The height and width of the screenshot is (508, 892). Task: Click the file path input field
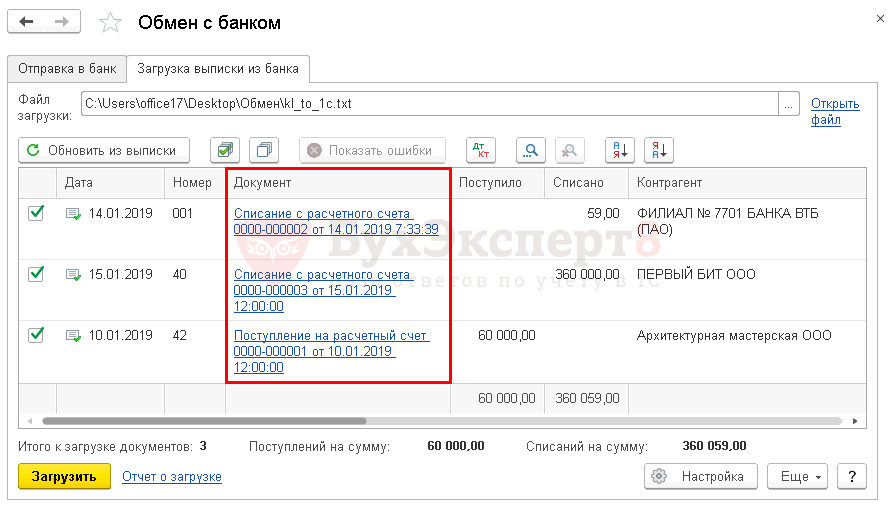click(430, 104)
